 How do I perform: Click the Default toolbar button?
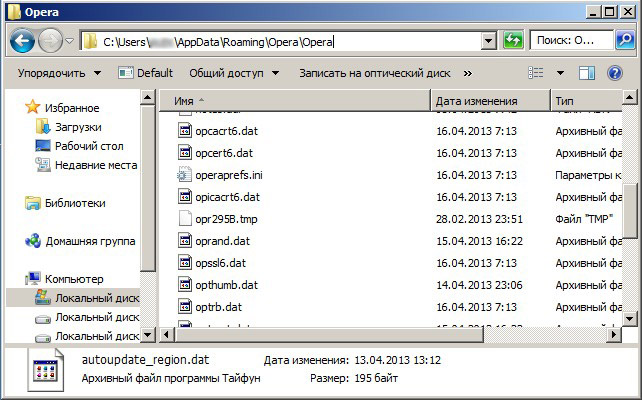pos(145,73)
